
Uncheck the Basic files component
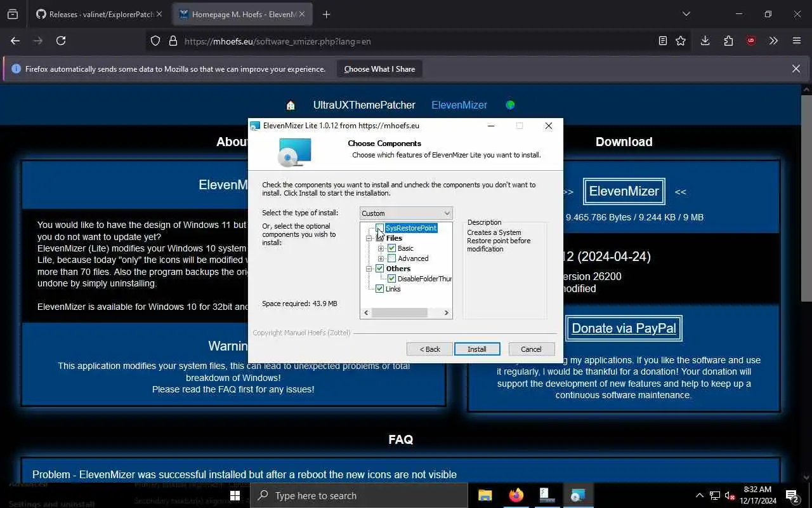coord(391,248)
